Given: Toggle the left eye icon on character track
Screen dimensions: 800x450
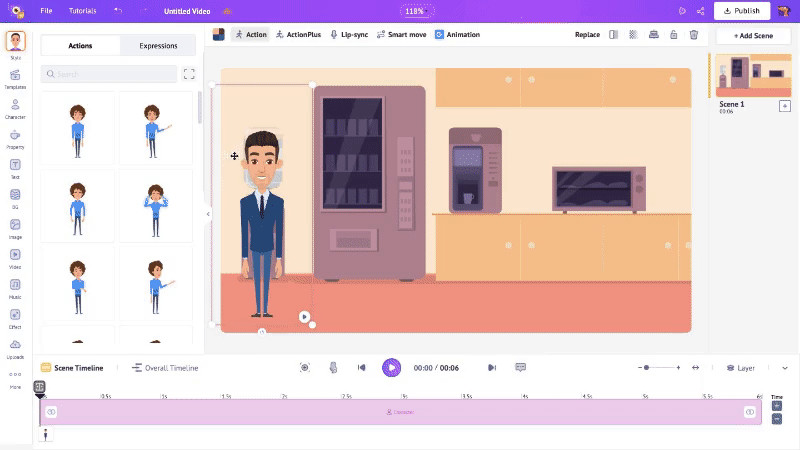Looking at the screenshot, I should coord(51,412).
